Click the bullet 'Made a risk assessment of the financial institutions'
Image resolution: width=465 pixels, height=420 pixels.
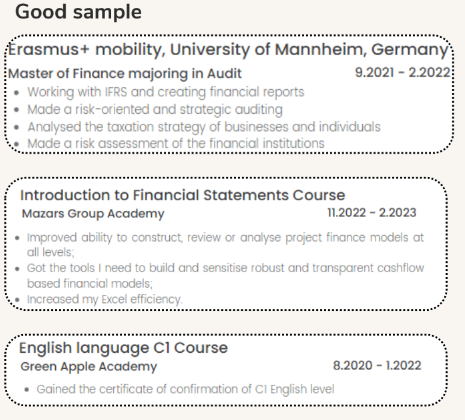pyautogui.click(x=176, y=144)
